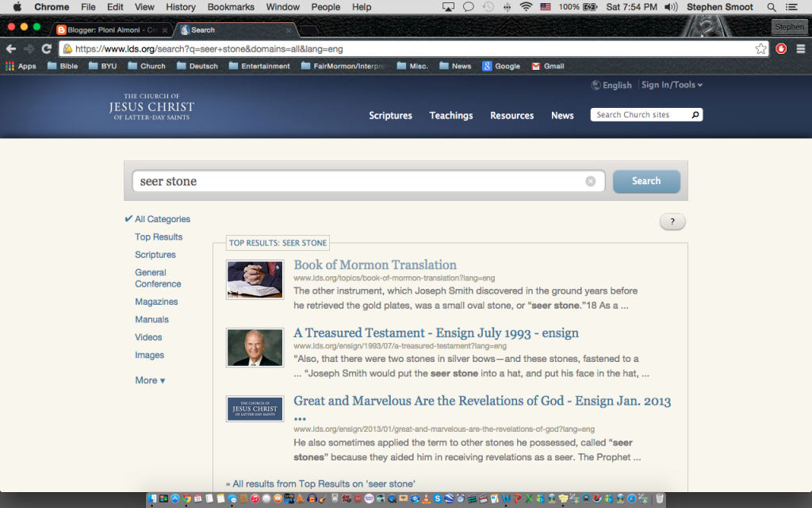Open the Apps shortcut in bookmarks bar
Image resolution: width=812 pixels, height=508 pixels.
tap(21, 66)
